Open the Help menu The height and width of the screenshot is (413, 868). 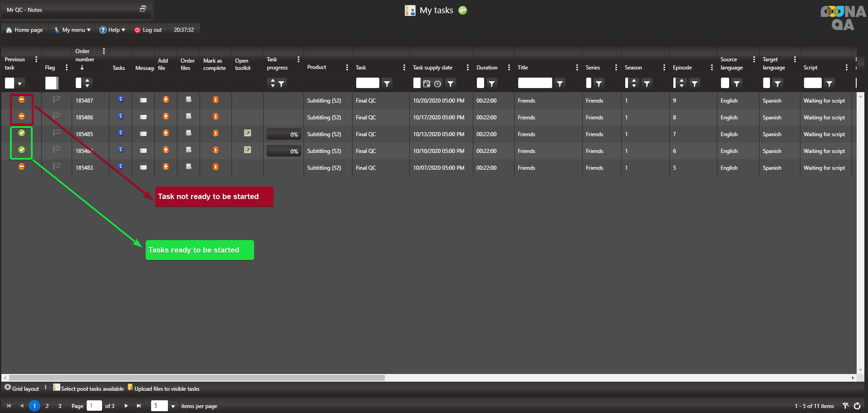(x=113, y=30)
